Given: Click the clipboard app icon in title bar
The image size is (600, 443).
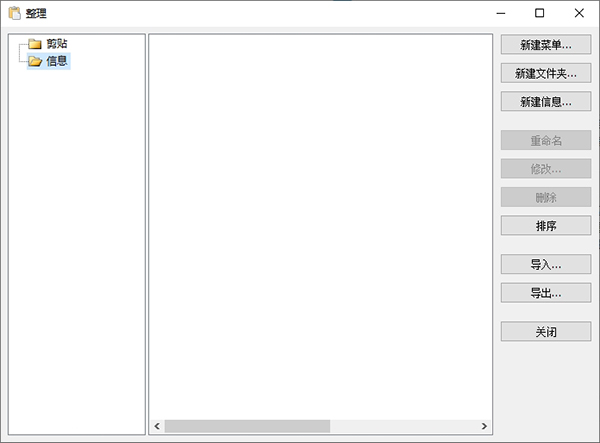Looking at the screenshot, I should click(x=14, y=14).
